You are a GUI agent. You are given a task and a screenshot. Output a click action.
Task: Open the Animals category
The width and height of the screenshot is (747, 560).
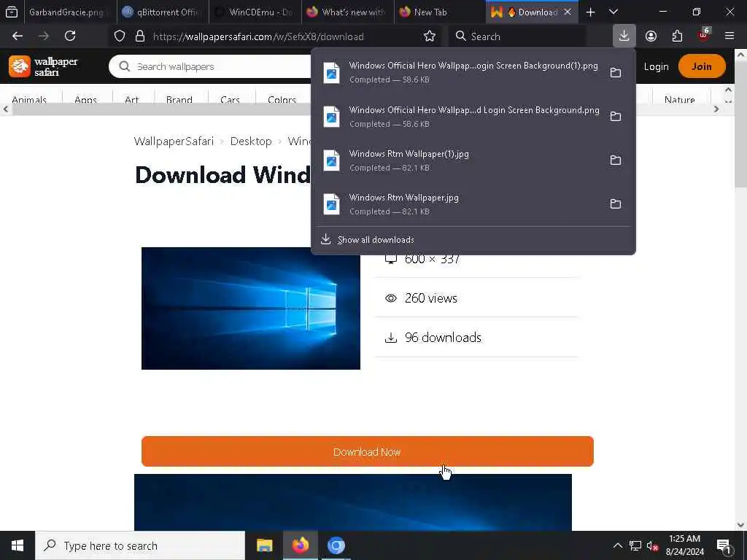(x=29, y=99)
